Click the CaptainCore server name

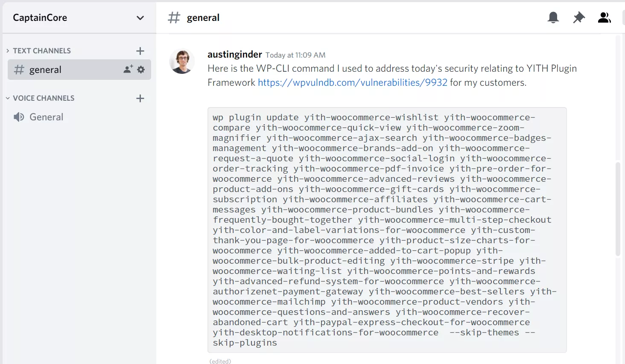tap(40, 18)
